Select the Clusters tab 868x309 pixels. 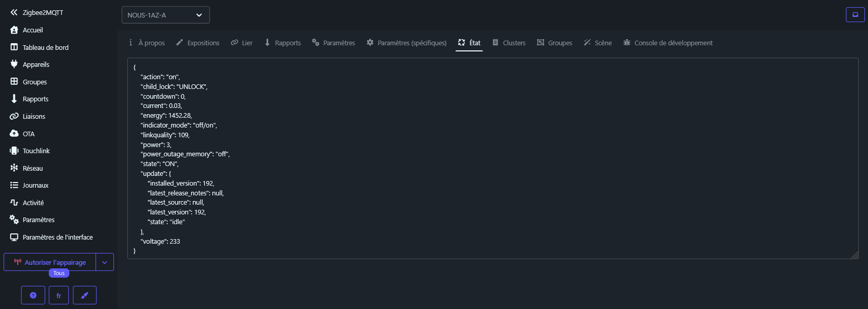pyautogui.click(x=509, y=43)
